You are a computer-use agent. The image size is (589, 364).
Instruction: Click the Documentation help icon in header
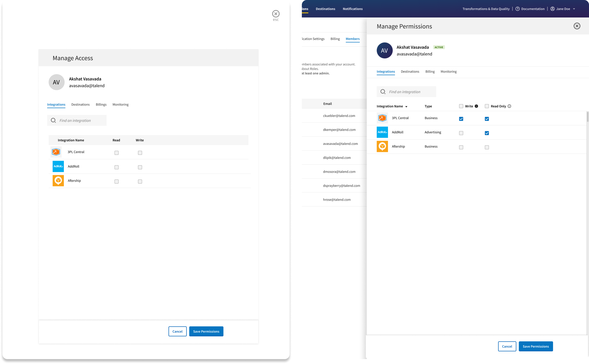[518, 9]
